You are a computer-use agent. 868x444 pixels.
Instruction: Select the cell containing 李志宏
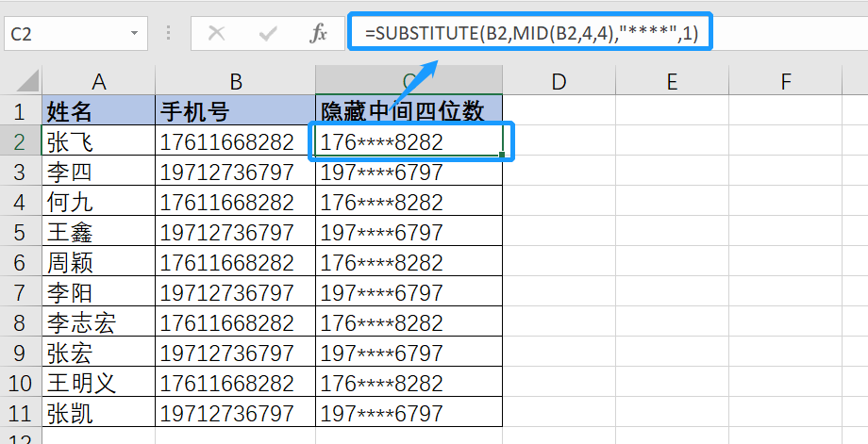coord(98,322)
